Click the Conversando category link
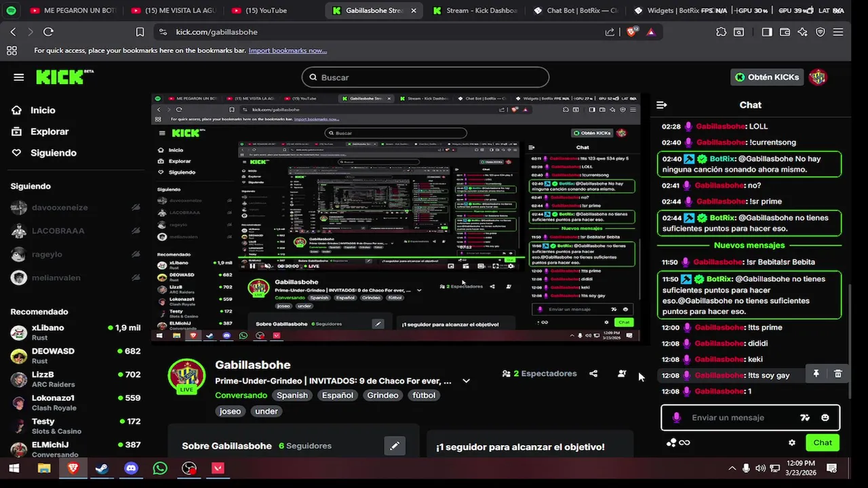 tap(241, 395)
